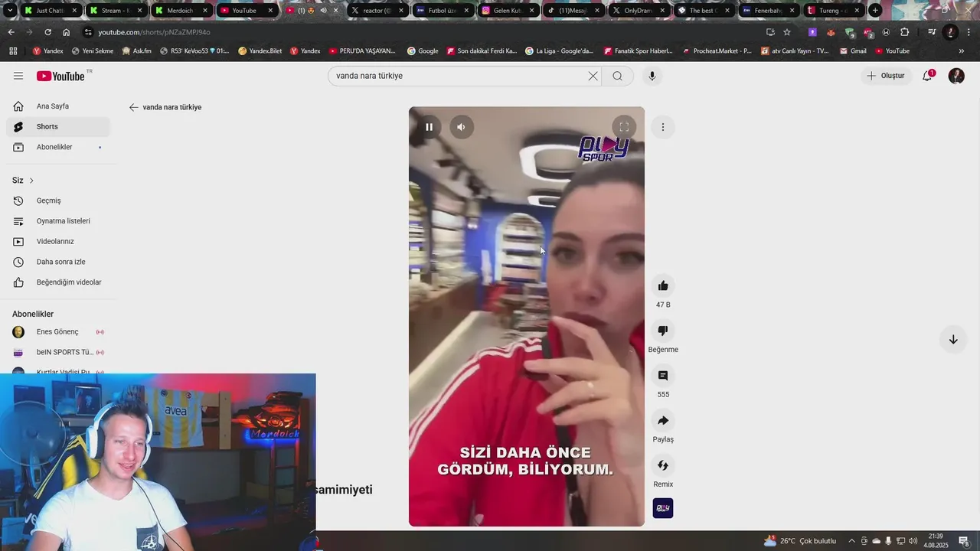Open Oynatma listeleri playlists
The image size is (980, 551).
[x=58, y=221]
